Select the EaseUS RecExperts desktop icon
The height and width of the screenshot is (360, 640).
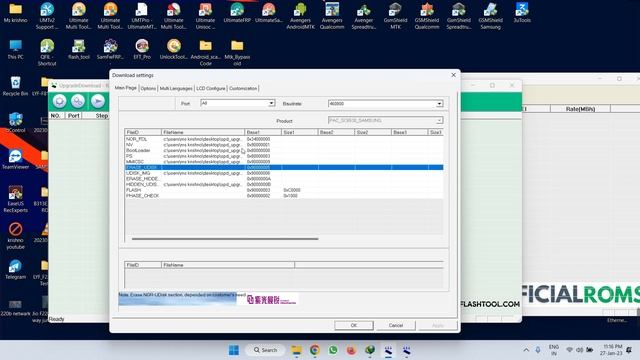click(x=16, y=199)
